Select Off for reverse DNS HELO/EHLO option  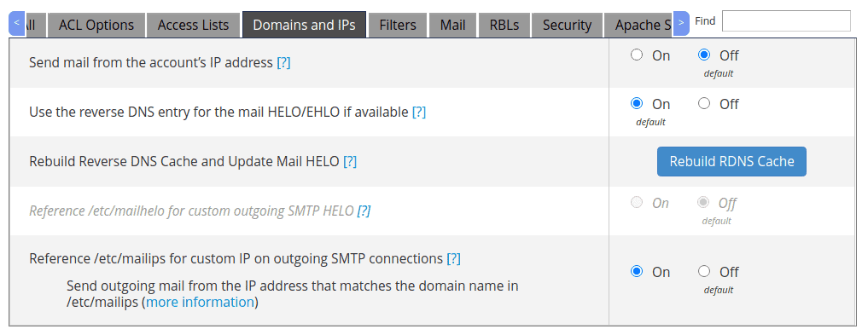click(704, 103)
